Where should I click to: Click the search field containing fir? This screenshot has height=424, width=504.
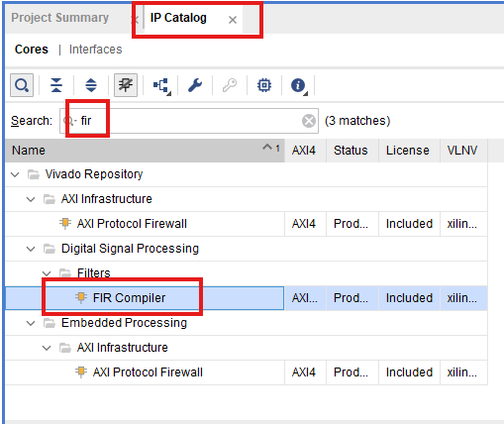(189, 121)
